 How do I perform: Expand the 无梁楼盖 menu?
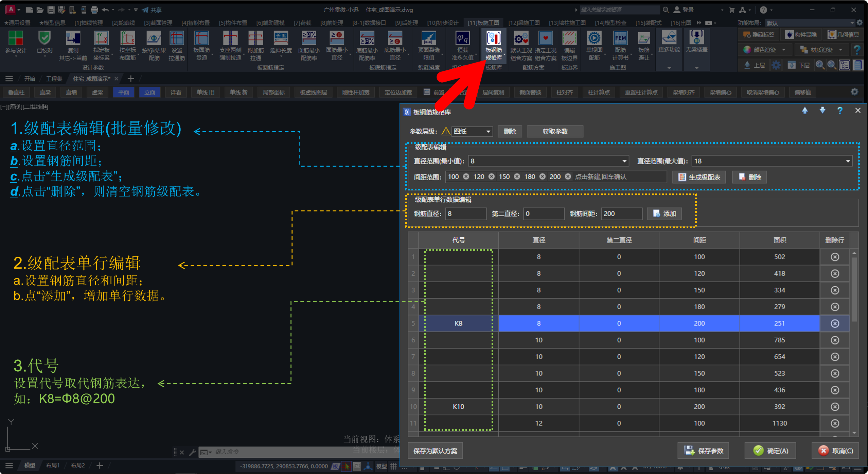[x=696, y=68]
